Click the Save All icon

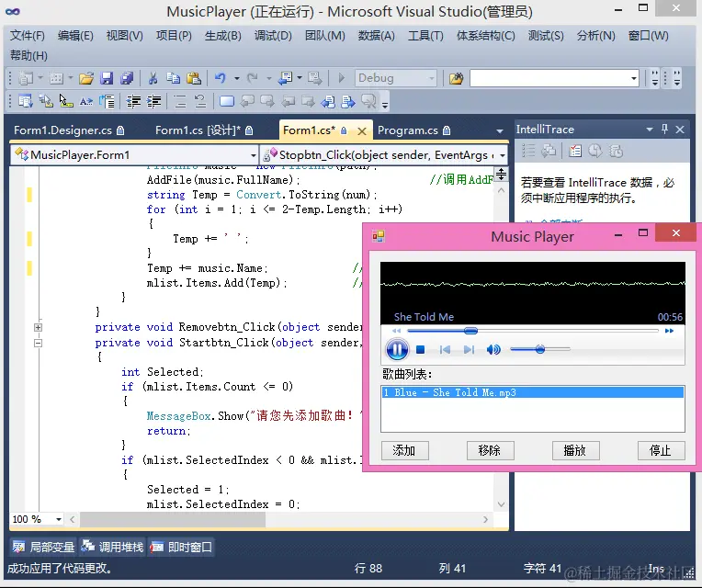(127, 78)
